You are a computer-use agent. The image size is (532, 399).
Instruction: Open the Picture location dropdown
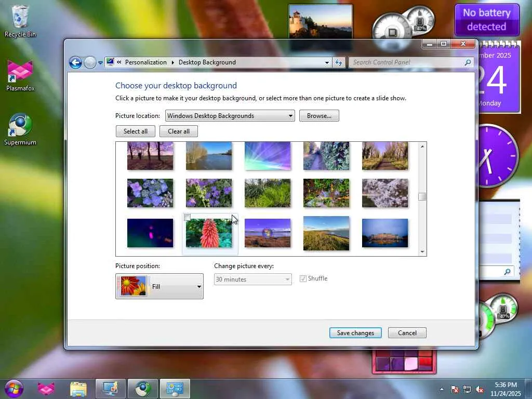click(x=230, y=116)
